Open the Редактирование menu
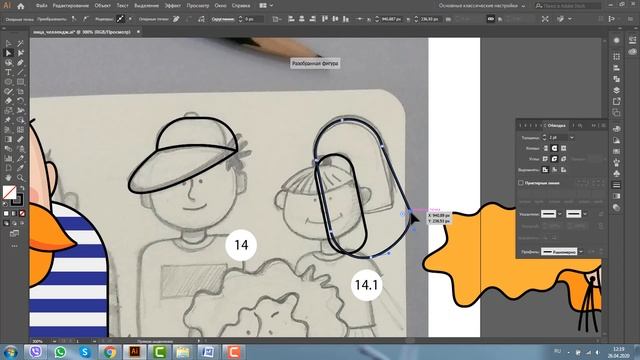 pos(71,6)
